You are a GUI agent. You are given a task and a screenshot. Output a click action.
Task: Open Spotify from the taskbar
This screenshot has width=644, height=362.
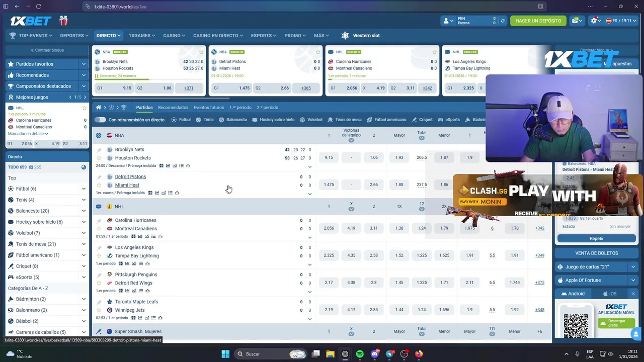click(x=360, y=354)
